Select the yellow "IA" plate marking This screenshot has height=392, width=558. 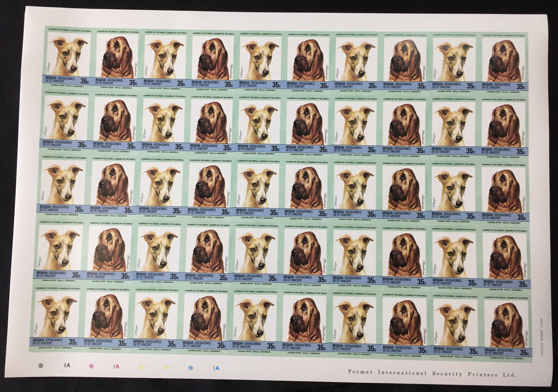pyautogui.click(x=166, y=368)
